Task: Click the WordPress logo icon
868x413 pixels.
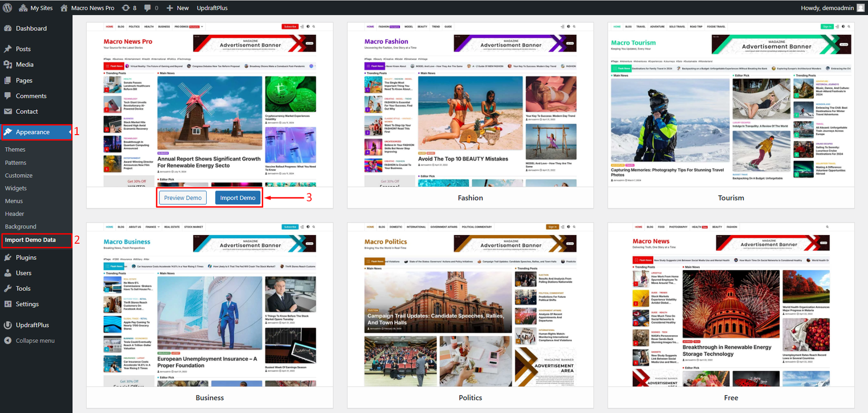Action: click(7, 8)
